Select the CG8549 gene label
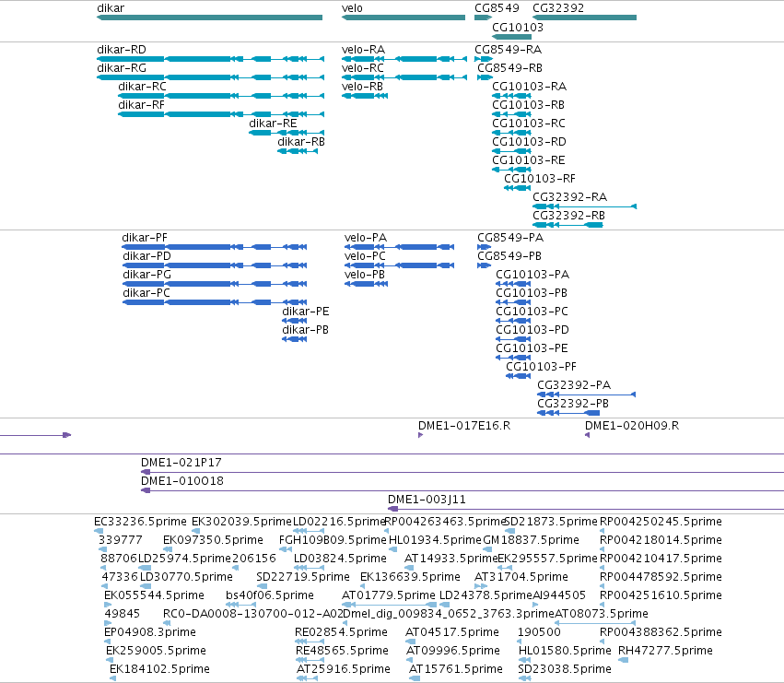The image size is (784, 683). pyautogui.click(x=497, y=8)
